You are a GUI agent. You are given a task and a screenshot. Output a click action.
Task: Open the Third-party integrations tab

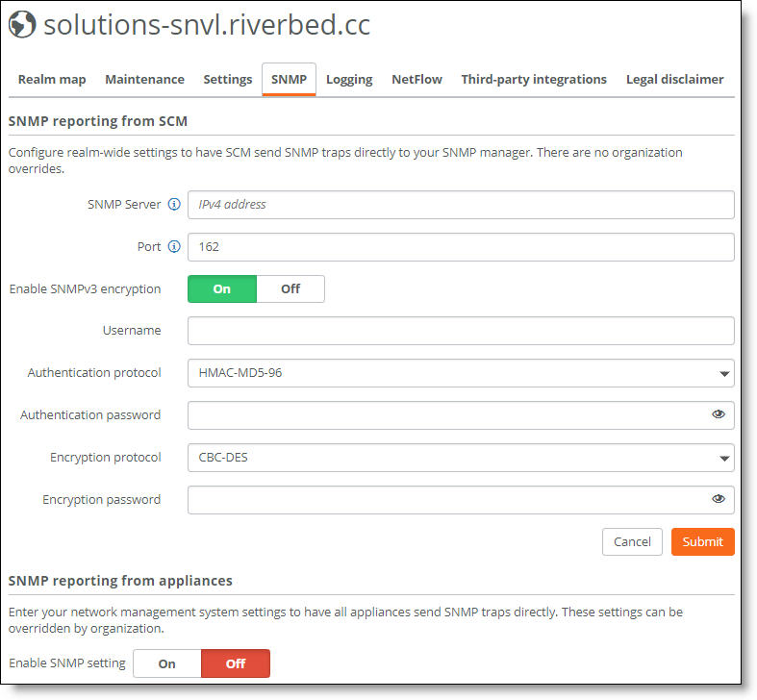(534, 79)
